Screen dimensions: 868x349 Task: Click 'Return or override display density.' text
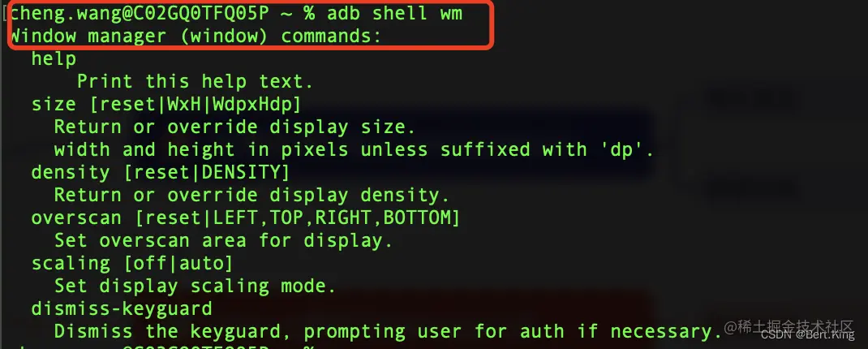[251, 195]
